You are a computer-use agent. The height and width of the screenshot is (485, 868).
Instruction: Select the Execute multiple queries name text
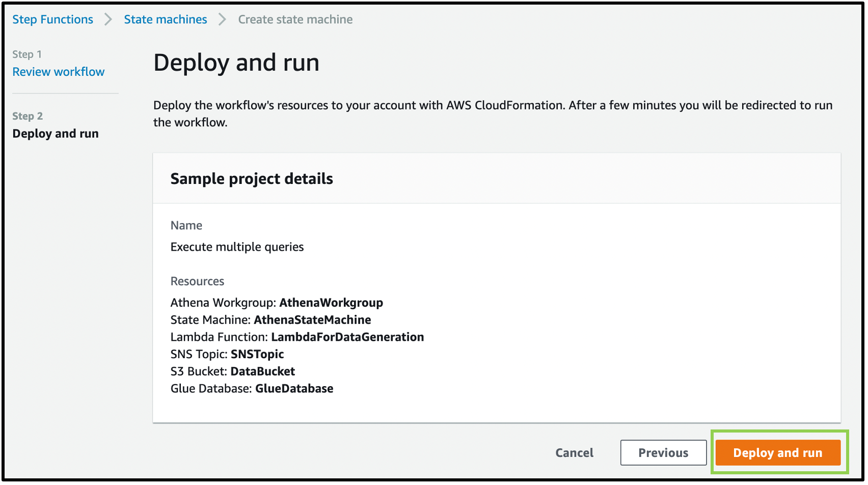click(237, 247)
